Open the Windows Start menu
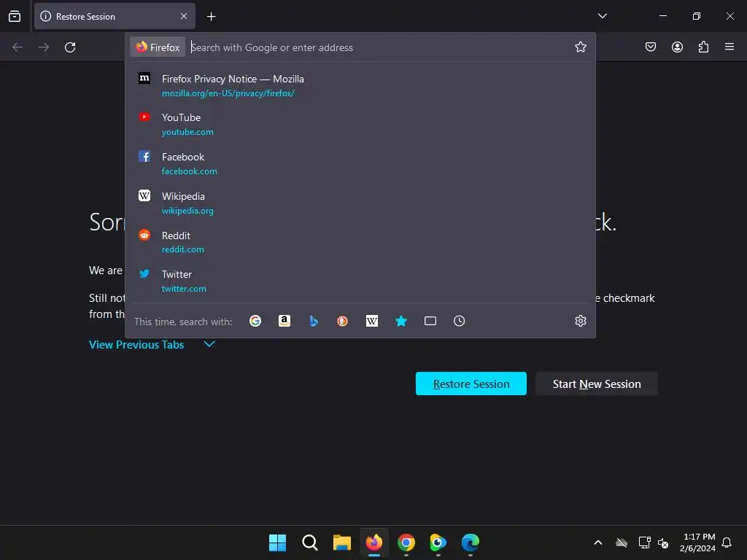 pos(277,542)
